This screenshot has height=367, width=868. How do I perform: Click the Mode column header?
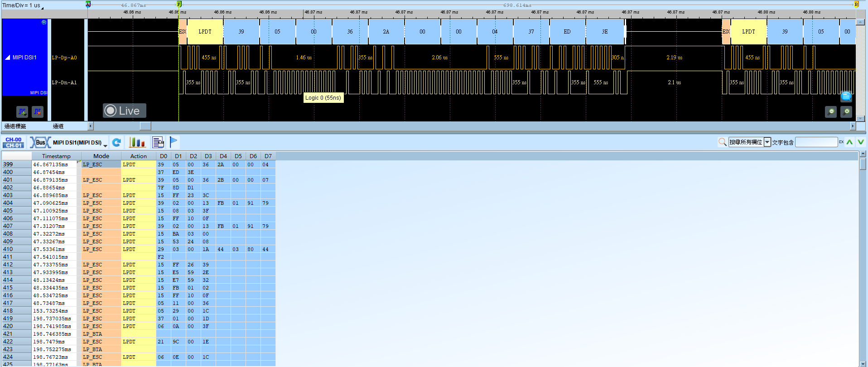point(101,156)
